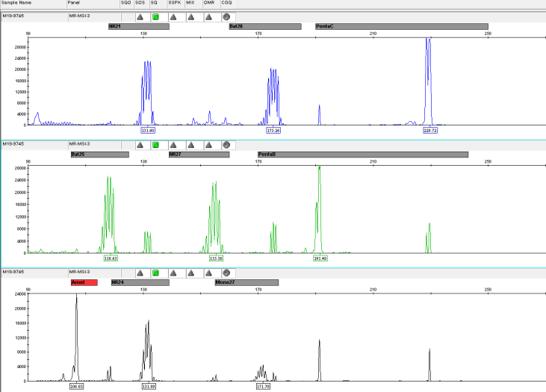The height and width of the screenshot is (392, 546).
Task: Select the Mono27 marker bar in the black plot
Action: (x=246, y=283)
